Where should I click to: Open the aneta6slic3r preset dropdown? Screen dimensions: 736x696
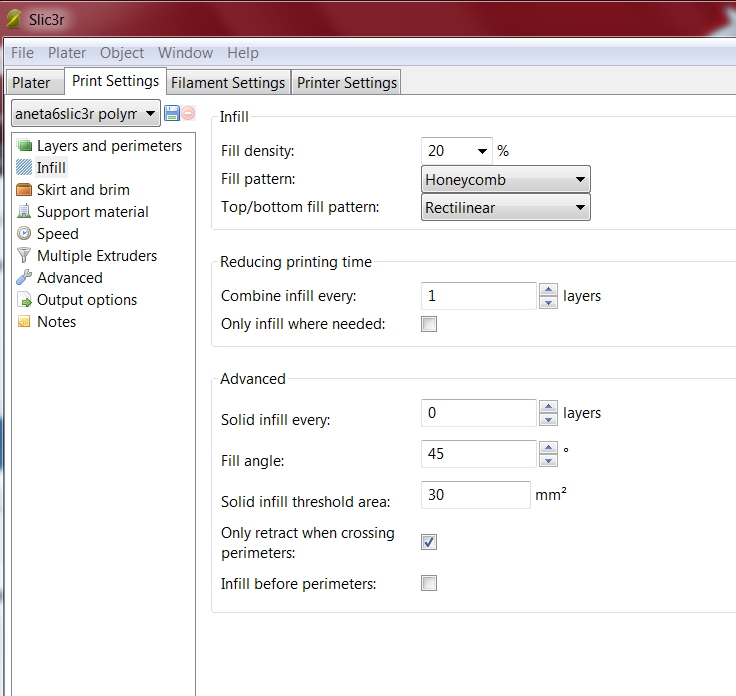85,114
